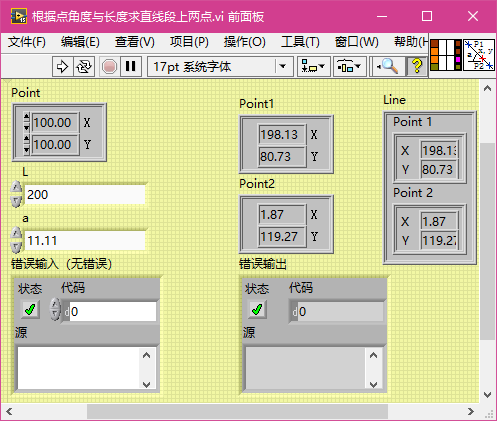Open the 文件(F) menu

click(27, 42)
